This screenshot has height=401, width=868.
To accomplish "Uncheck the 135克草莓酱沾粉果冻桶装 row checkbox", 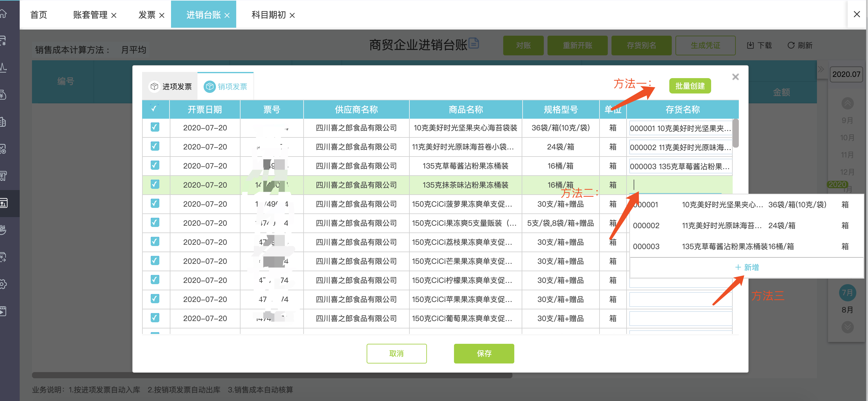I will 155,165.
